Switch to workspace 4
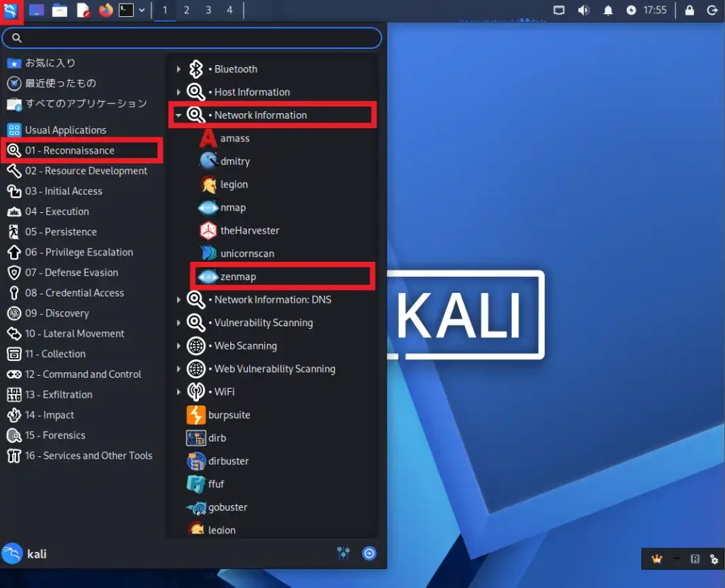This screenshot has width=725, height=588. [x=229, y=10]
